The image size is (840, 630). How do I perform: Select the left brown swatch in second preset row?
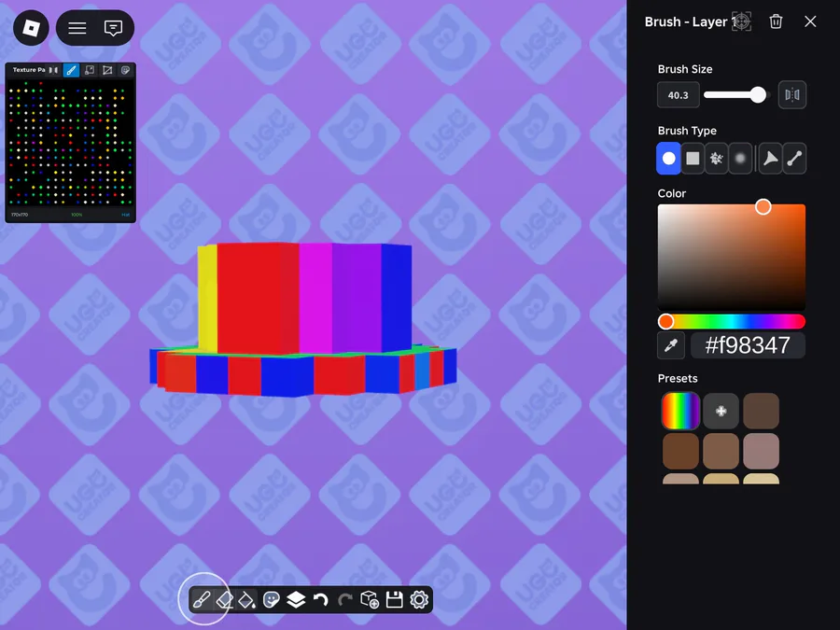point(680,451)
